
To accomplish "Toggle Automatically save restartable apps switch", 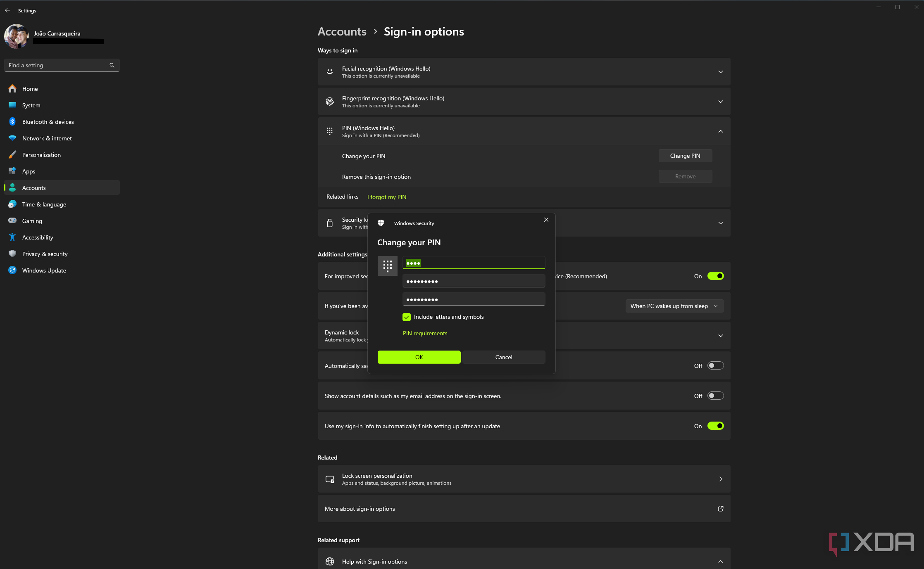I will [x=715, y=365].
